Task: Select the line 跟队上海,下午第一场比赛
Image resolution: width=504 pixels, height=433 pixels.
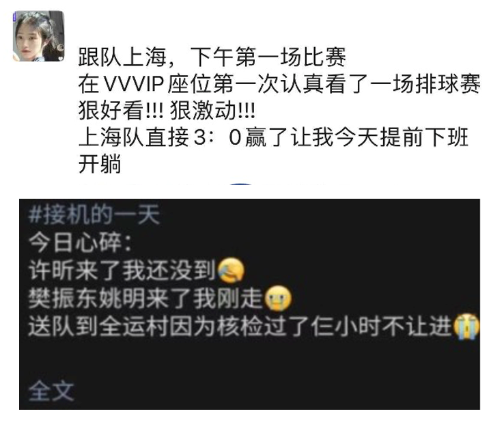Action: pyautogui.click(x=212, y=57)
